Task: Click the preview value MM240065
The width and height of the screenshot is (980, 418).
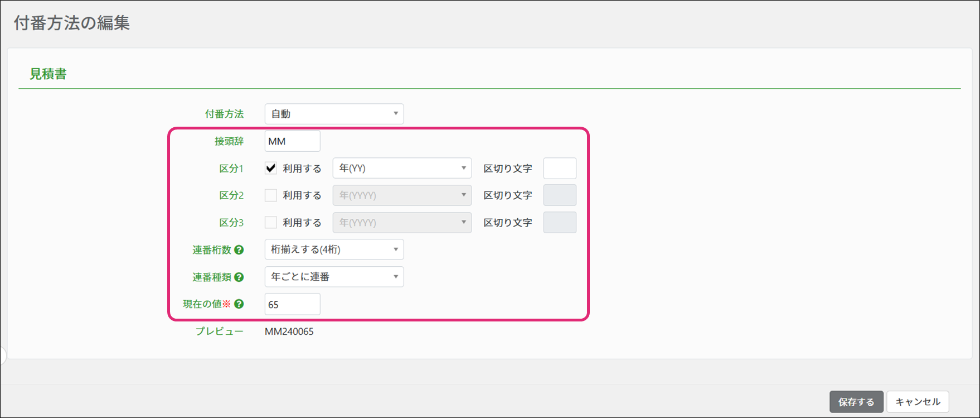Action: coord(289,331)
